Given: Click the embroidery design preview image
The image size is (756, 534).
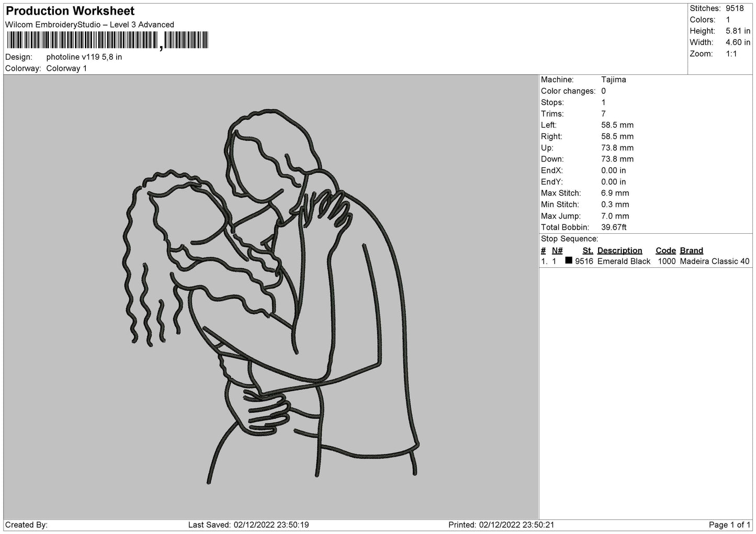Looking at the screenshot, I should pos(271,297).
